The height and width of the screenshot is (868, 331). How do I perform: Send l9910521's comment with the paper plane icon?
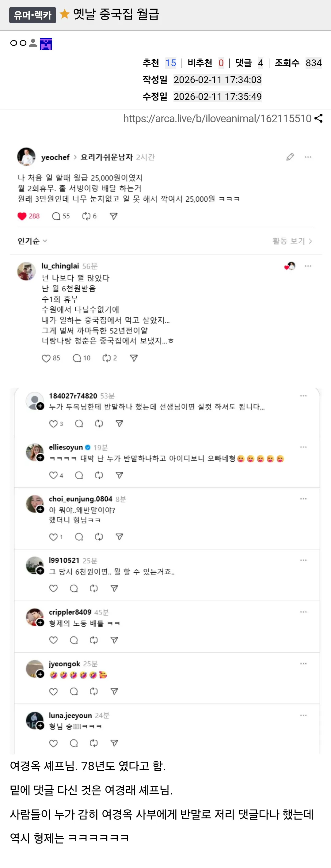pyautogui.click(x=115, y=589)
